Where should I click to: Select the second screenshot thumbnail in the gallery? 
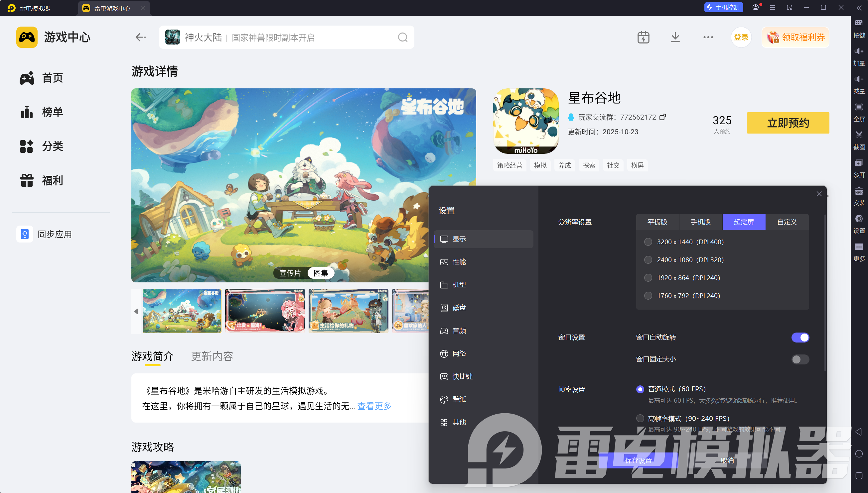pyautogui.click(x=265, y=311)
